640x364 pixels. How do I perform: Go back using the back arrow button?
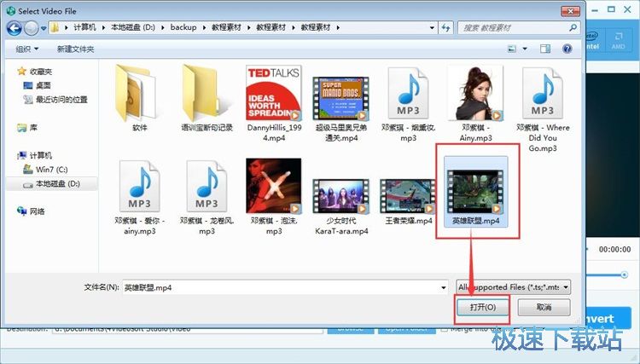(14, 28)
